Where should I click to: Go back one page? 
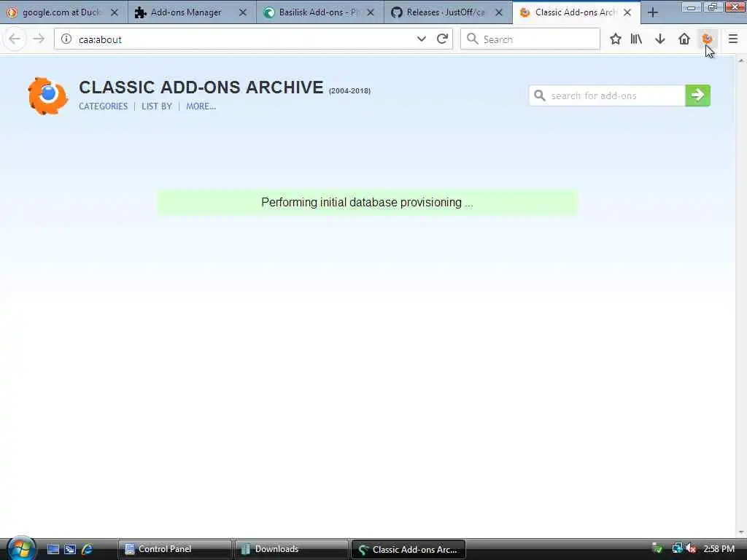15,39
